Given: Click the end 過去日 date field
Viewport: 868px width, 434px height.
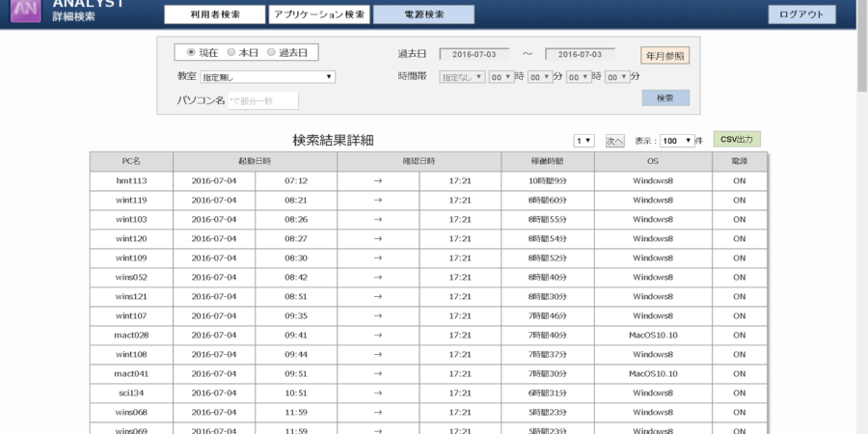Looking at the screenshot, I should (580, 54).
